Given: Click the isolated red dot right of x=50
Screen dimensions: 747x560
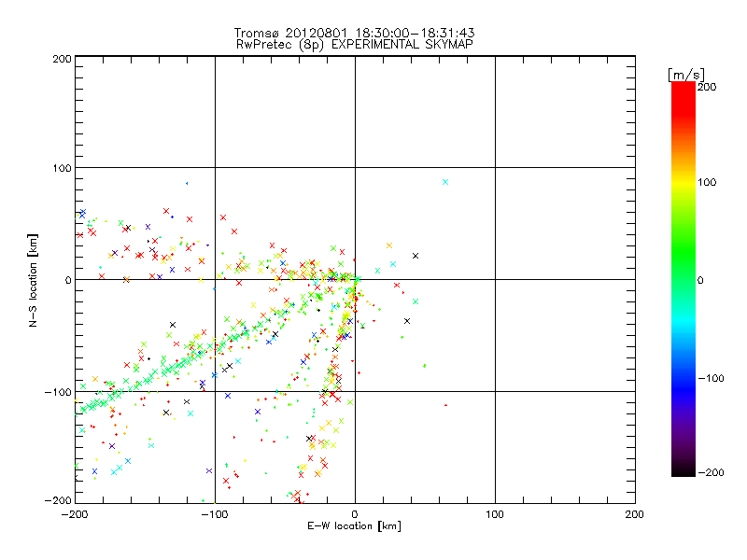Looking at the screenshot, I should point(446,405).
